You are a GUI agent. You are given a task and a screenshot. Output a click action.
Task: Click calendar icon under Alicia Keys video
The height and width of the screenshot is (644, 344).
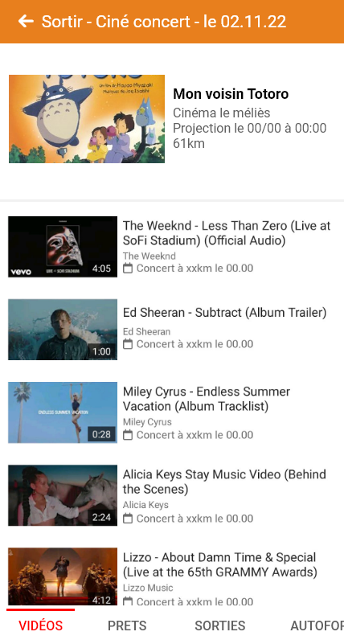coord(128,519)
